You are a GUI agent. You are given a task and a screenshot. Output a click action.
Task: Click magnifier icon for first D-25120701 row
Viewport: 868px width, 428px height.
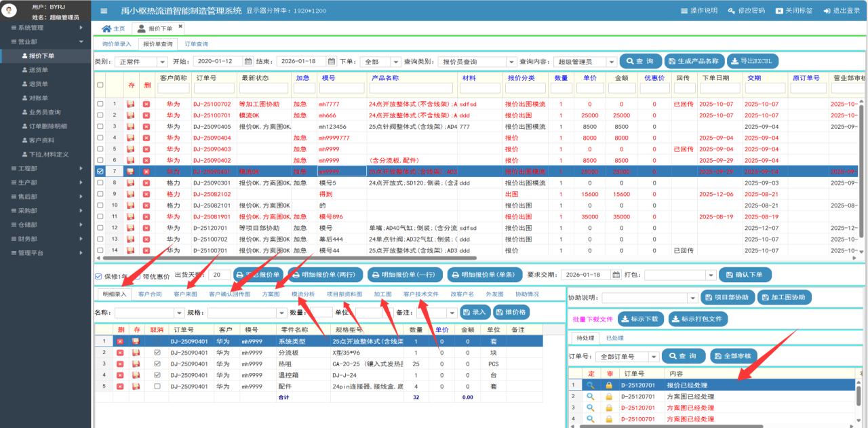pos(590,385)
